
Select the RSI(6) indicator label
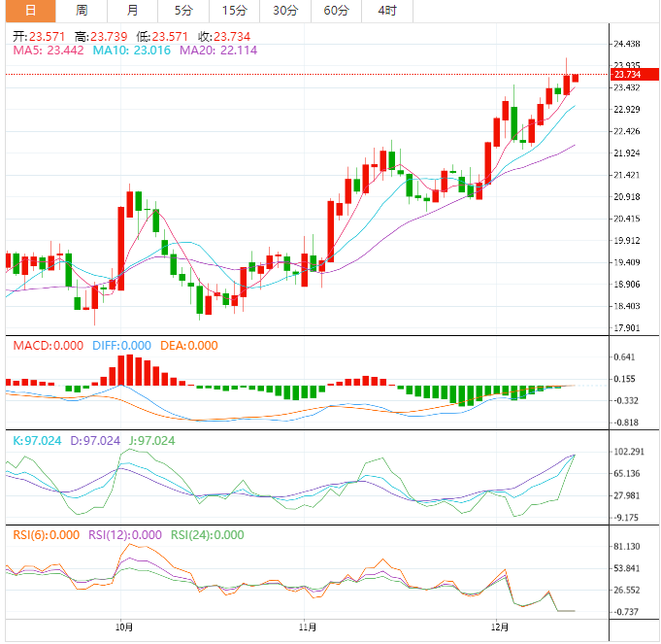(46, 535)
